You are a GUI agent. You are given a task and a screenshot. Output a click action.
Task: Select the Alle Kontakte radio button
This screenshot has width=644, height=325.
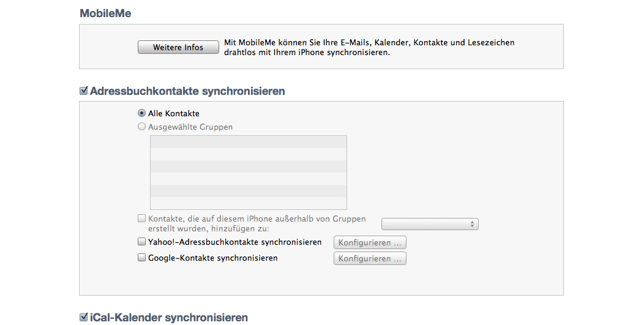coord(141,113)
